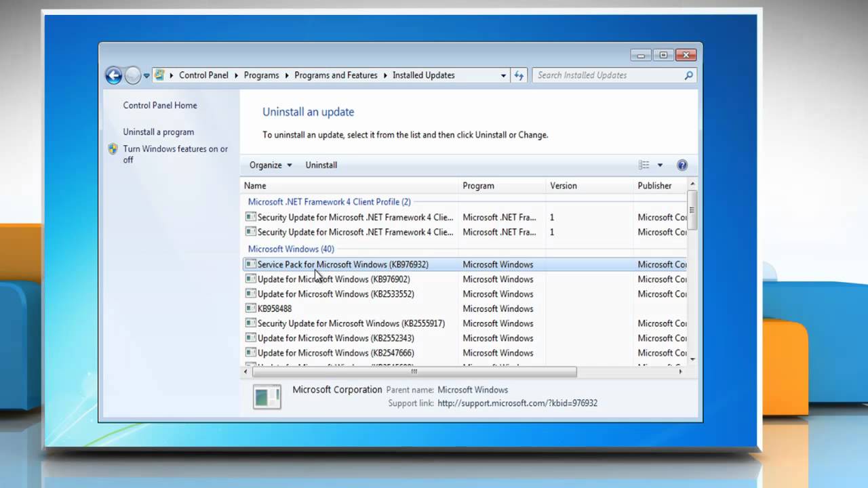
Task: Open Control Panel Home link
Action: point(160,105)
